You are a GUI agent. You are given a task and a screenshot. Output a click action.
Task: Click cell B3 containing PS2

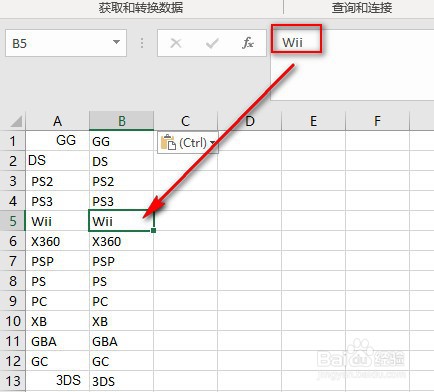point(122,181)
